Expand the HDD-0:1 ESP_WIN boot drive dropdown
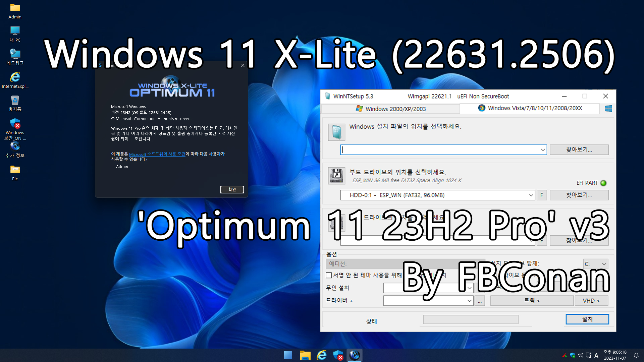Screen dimensions: 644x362 (x=531, y=195)
